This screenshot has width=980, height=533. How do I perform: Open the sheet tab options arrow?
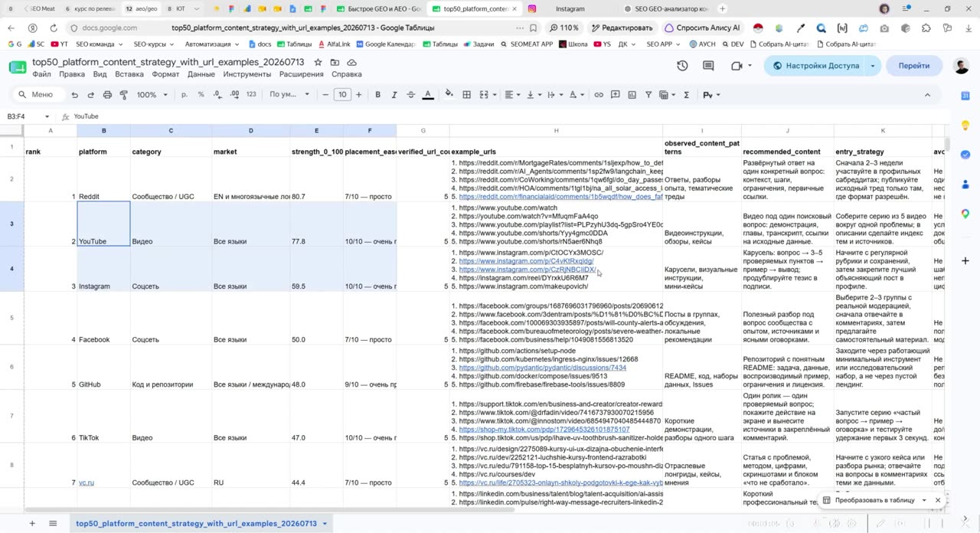click(325, 524)
